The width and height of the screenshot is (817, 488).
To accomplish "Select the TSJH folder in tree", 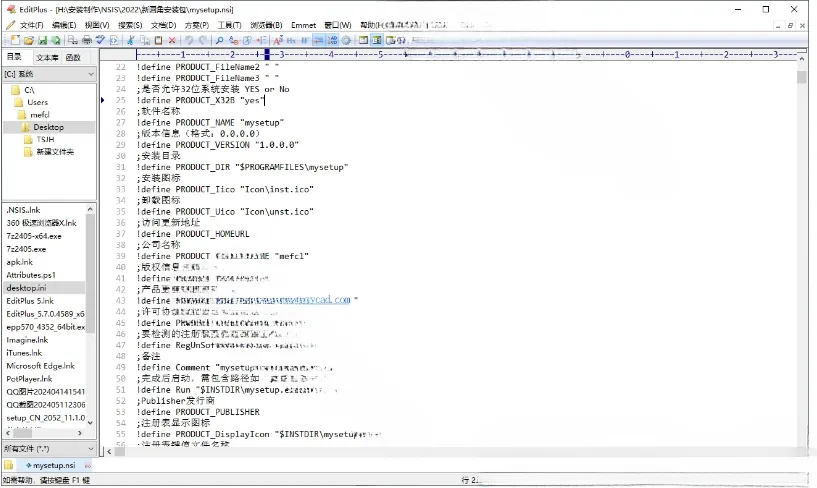I will (40, 140).
